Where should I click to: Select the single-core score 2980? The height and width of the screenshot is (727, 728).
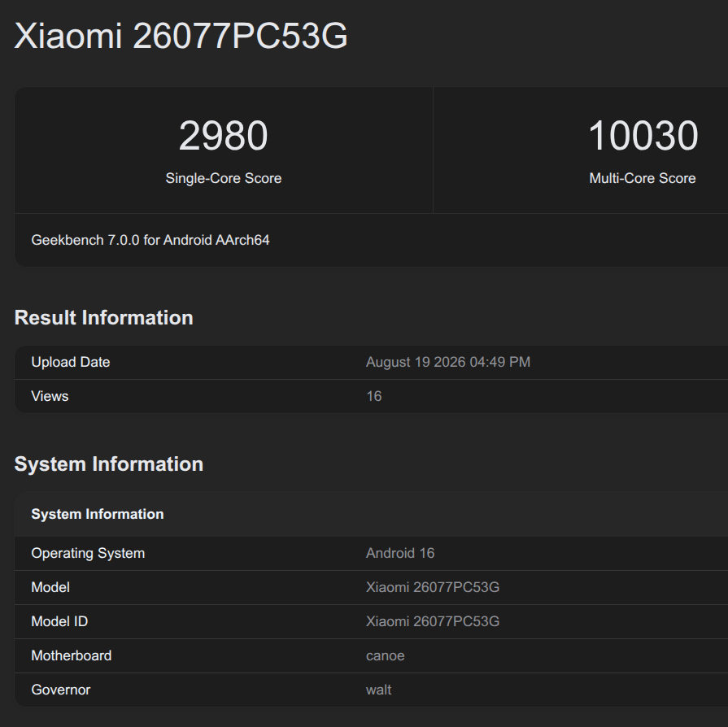224,136
